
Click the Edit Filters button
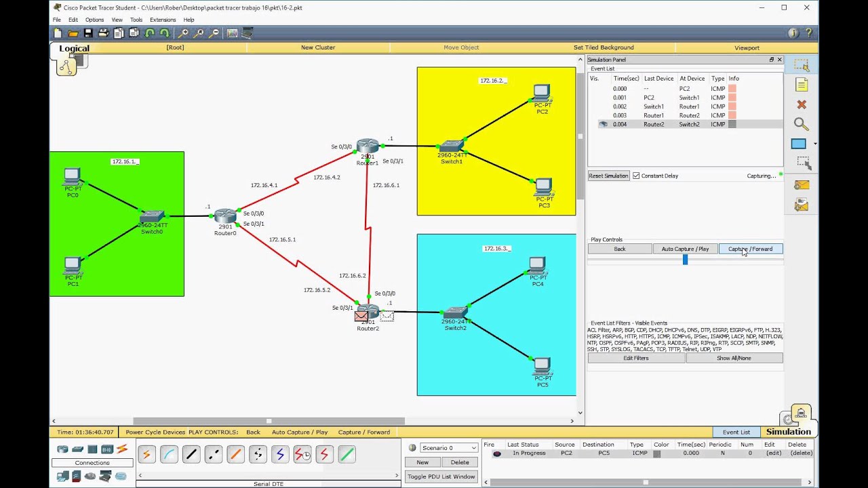636,358
